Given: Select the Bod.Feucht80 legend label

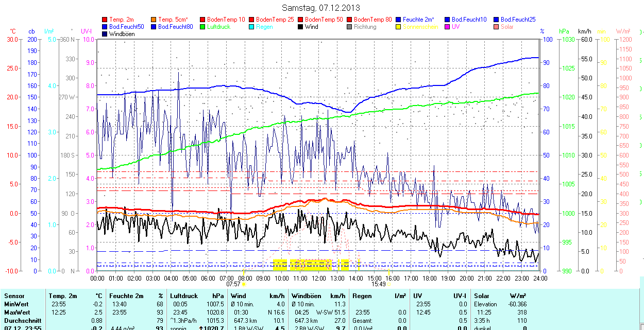Looking at the screenshot, I should click(x=175, y=27).
